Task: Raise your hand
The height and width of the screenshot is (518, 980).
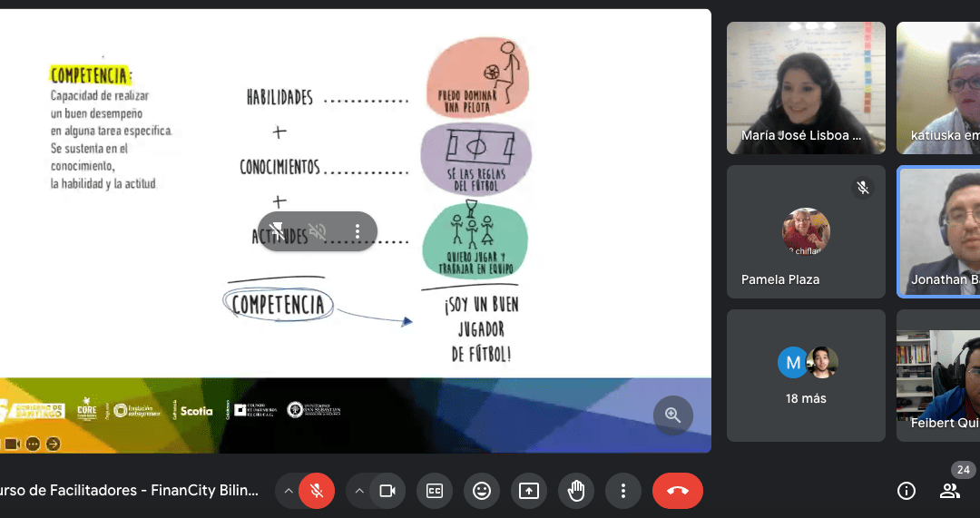Action: click(575, 491)
